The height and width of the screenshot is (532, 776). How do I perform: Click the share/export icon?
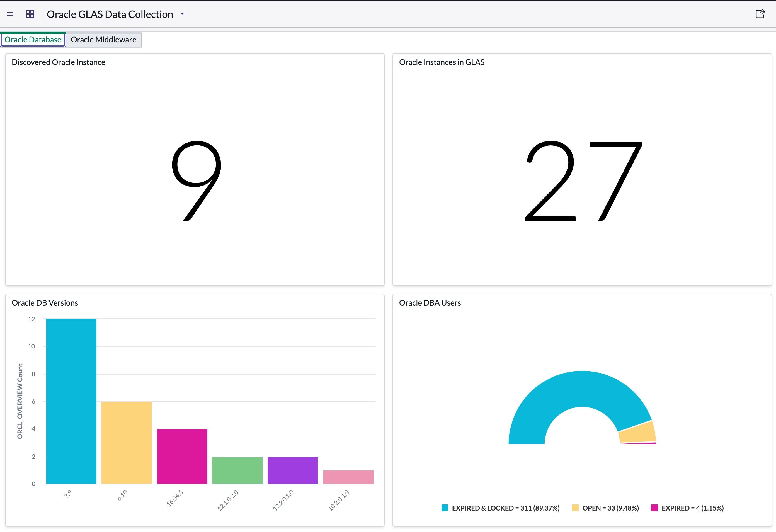click(x=760, y=14)
